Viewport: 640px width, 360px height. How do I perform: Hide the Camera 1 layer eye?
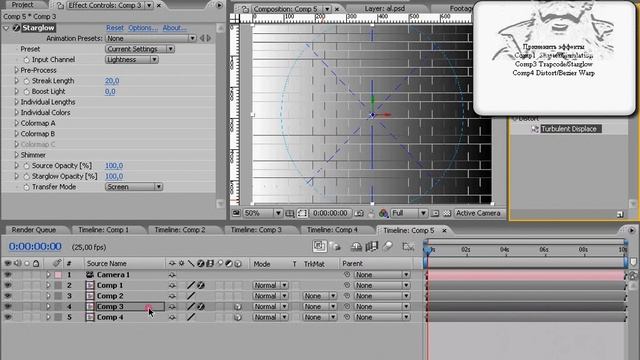(8, 275)
